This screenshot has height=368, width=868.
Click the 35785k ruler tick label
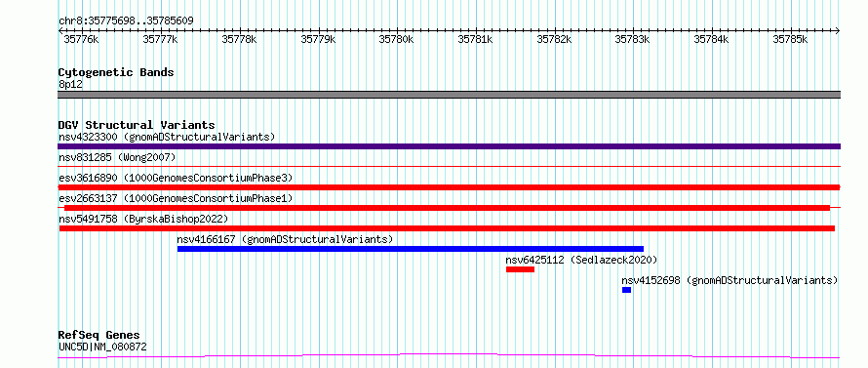tap(791, 39)
